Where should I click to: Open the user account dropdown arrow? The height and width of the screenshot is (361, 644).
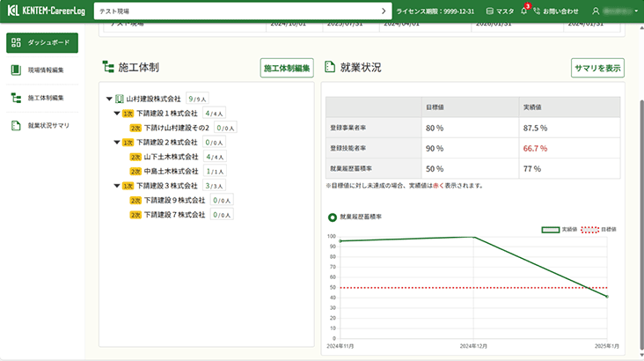[x=635, y=11]
